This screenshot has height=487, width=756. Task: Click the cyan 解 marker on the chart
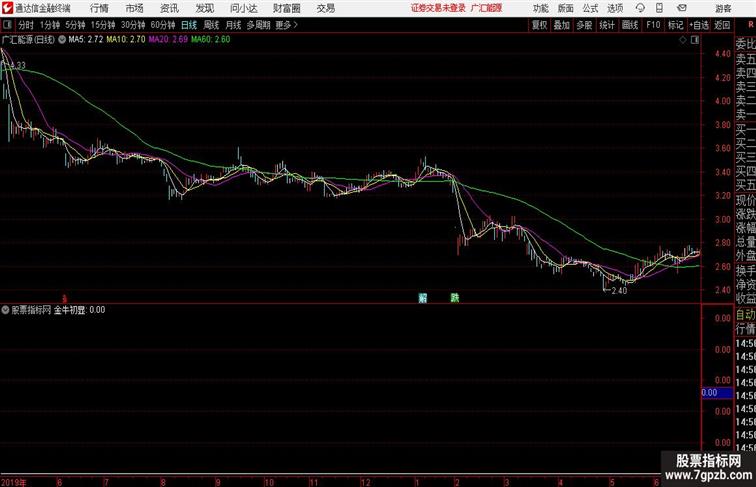(x=423, y=298)
